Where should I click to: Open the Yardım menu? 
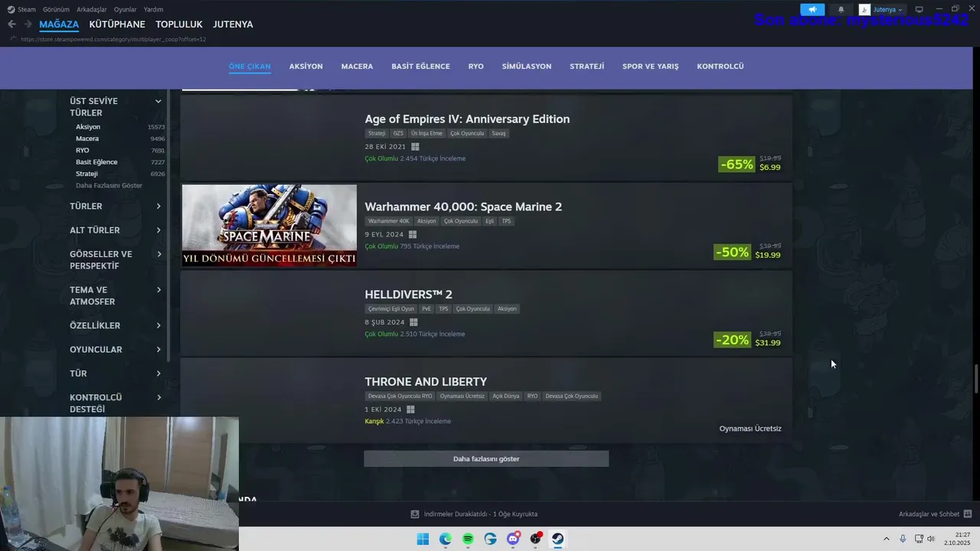[x=153, y=9]
